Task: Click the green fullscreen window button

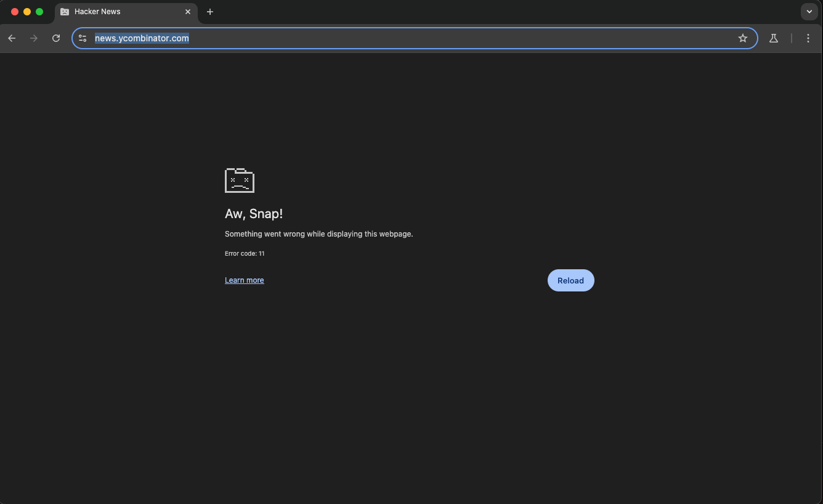Action: (39, 12)
